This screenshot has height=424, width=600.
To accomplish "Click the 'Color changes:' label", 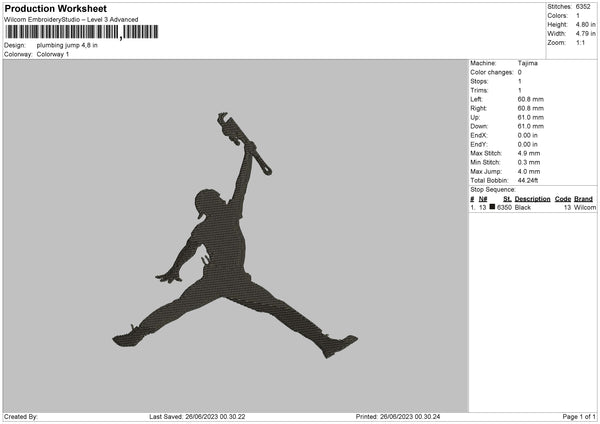I will 492,72.
